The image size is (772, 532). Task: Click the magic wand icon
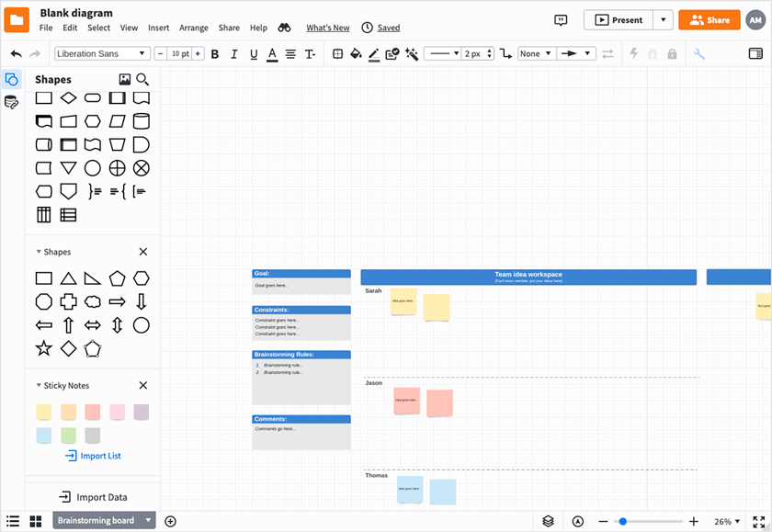(x=412, y=53)
